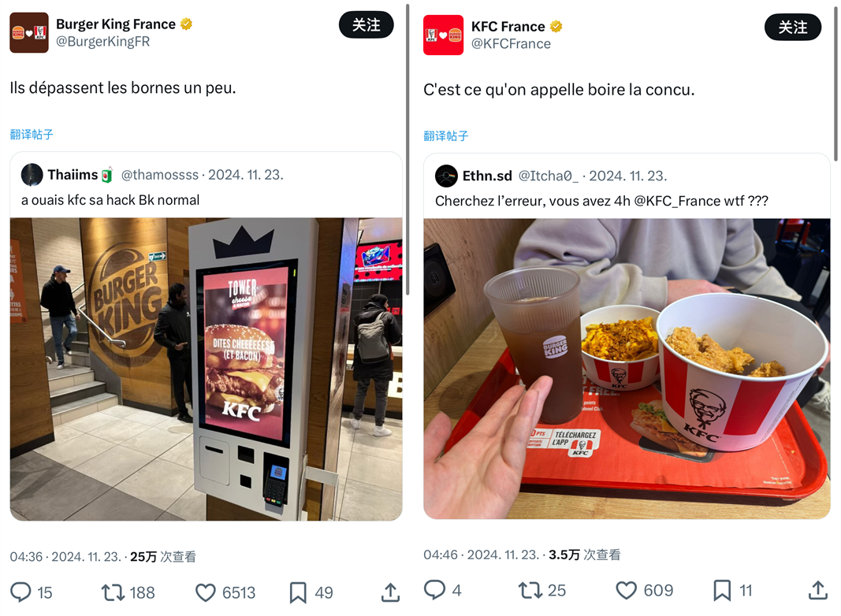The height and width of the screenshot is (616, 841).
Task: Open Burger King France profile avatar
Action: pyautogui.click(x=29, y=33)
